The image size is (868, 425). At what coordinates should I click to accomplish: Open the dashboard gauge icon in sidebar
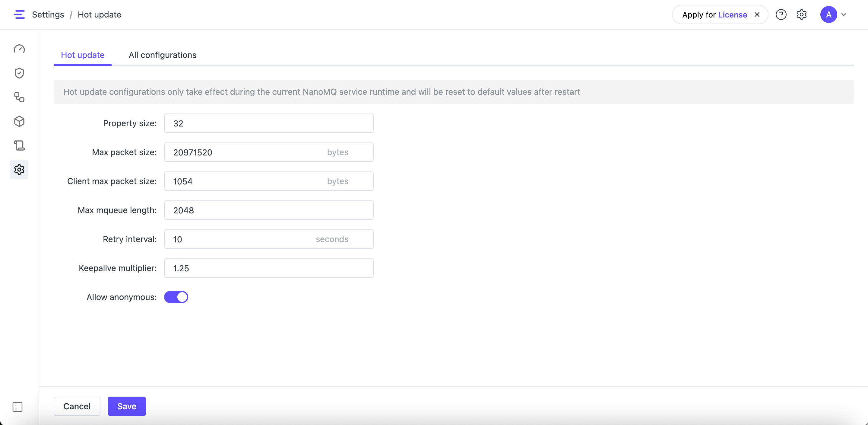tap(19, 49)
